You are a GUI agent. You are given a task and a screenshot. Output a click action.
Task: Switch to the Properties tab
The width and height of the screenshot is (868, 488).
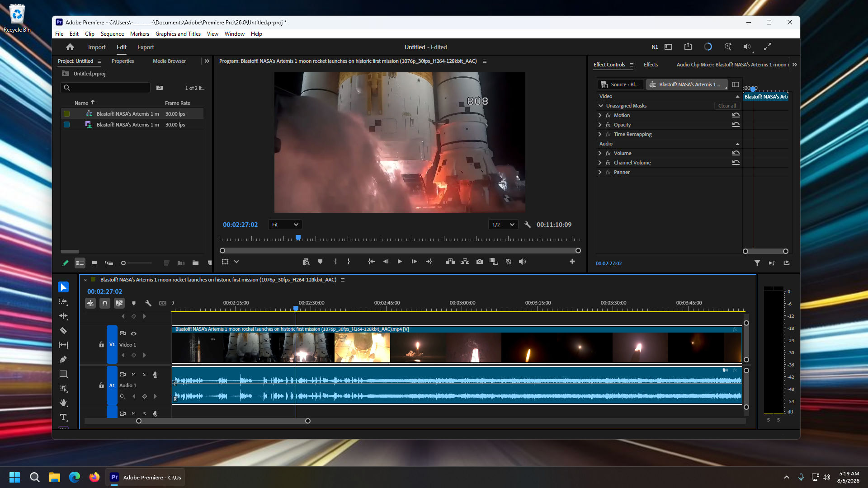tap(123, 61)
